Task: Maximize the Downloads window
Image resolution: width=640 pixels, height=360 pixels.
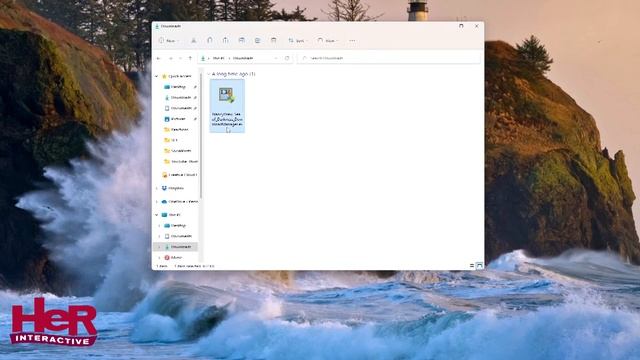Action: point(461,26)
